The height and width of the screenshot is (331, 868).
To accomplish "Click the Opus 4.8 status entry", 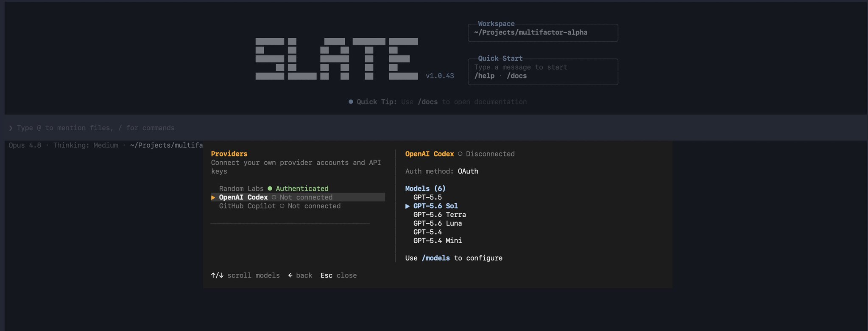I will (x=25, y=145).
